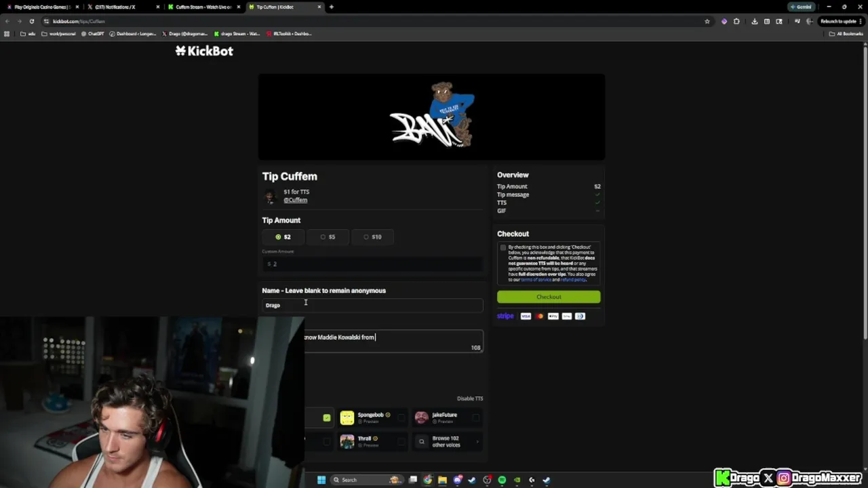Reload the page with the refresh icon
Viewport: 868px width, 488px height.
31,21
